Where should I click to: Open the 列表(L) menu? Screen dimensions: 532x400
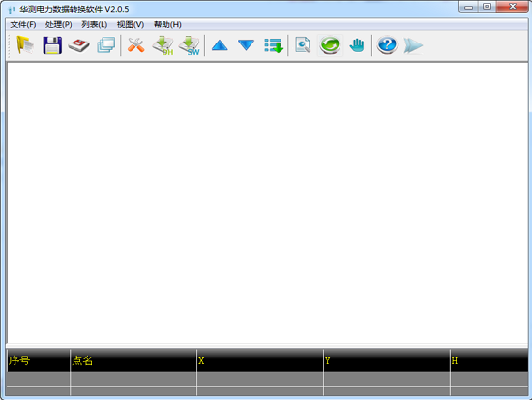(x=95, y=25)
